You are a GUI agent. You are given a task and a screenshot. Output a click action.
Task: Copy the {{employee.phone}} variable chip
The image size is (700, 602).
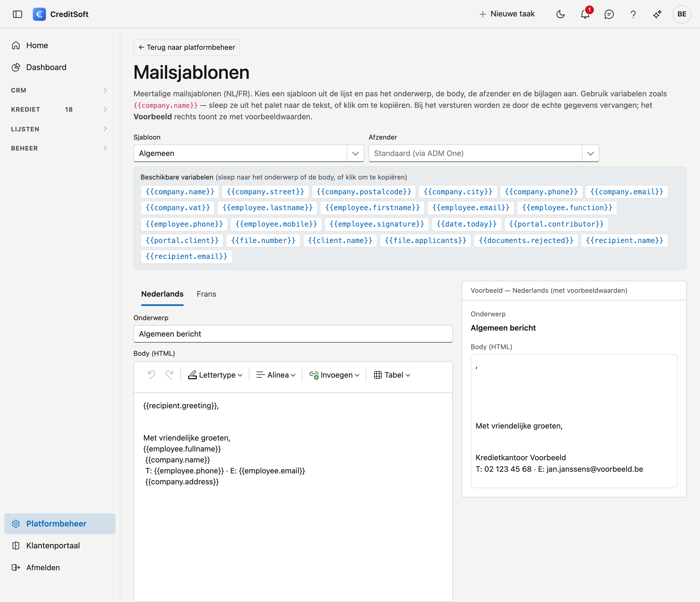click(184, 224)
